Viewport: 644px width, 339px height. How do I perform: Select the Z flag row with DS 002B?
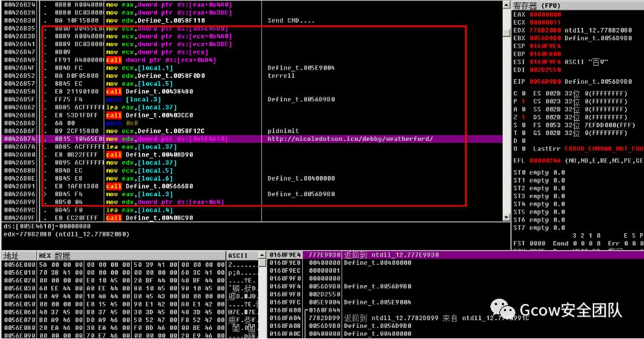click(570, 118)
